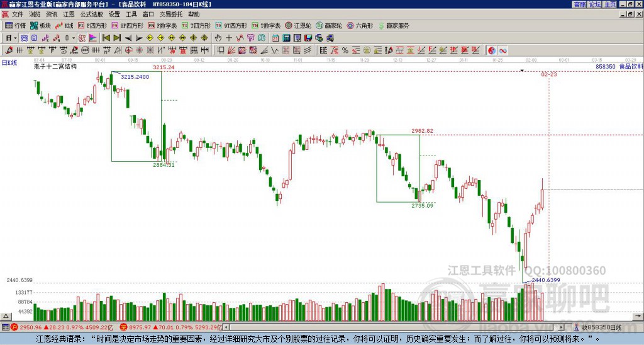The height and width of the screenshot is (345, 644).
Task: Click the 日K线 label
Action: (x=9, y=63)
